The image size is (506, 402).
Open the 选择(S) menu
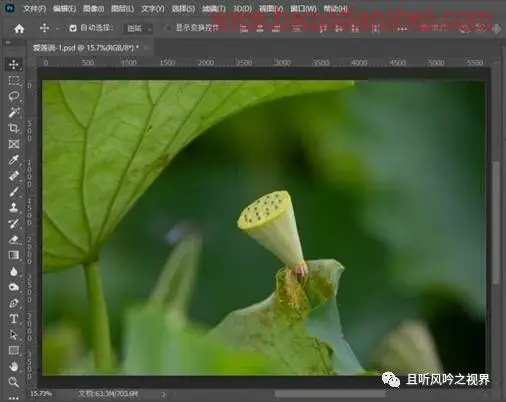[x=183, y=9]
